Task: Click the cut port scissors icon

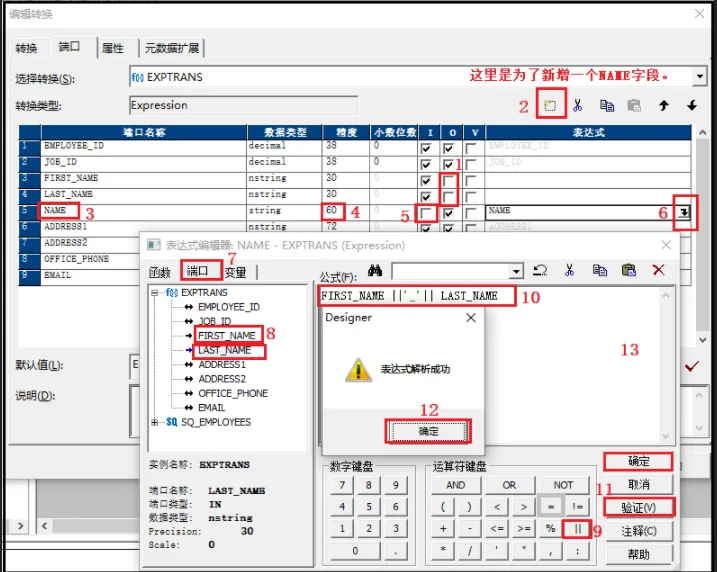Action: tap(578, 106)
